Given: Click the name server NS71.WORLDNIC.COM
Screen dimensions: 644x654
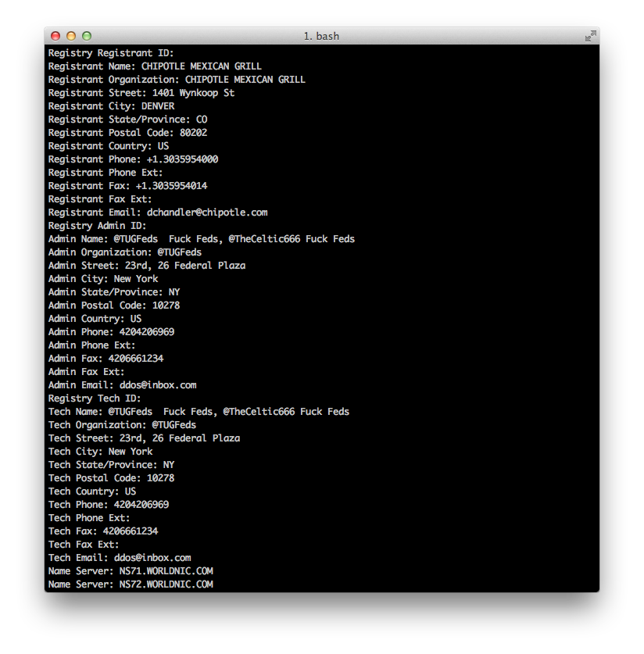Looking at the screenshot, I should coord(166,571).
